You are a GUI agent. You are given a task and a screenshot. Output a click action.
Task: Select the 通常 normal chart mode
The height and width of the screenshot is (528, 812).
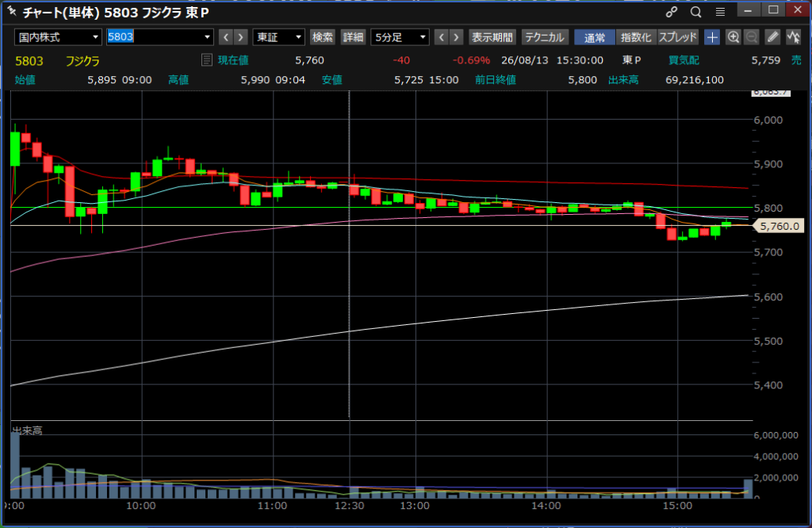tap(595, 37)
